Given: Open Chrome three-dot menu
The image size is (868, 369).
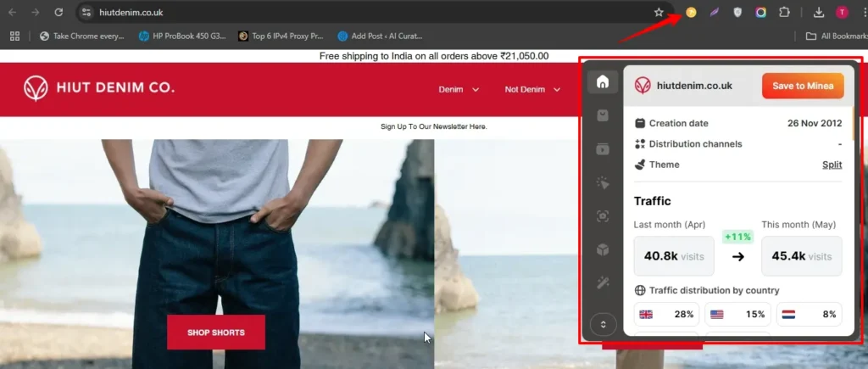Looking at the screenshot, I should (x=864, y=12).
